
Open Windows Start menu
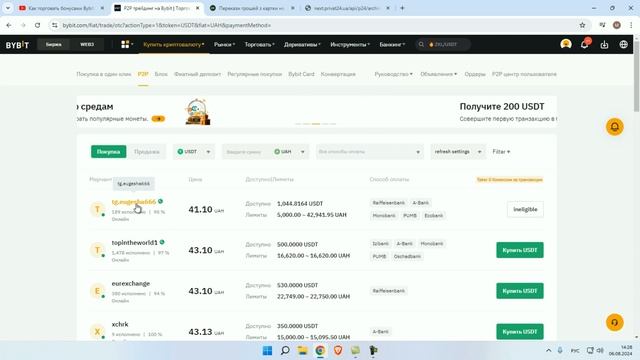(x=267, y=351)
